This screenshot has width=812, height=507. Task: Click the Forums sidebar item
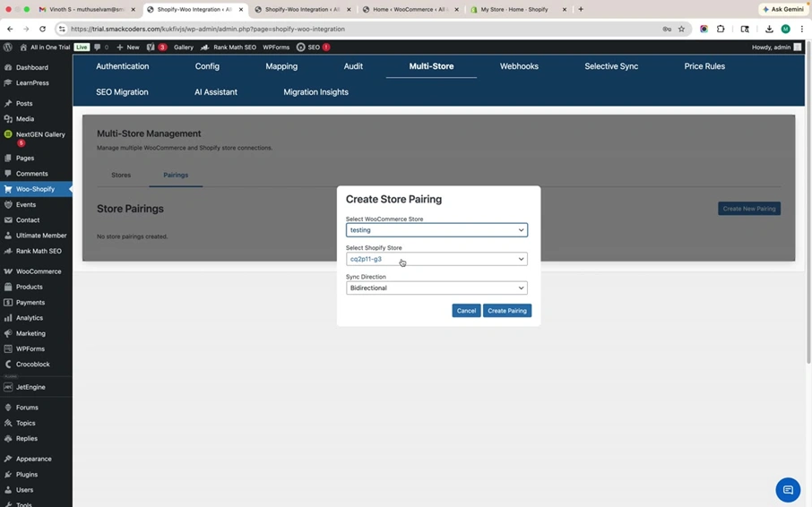pyautogui.click(x=27, y=408)
